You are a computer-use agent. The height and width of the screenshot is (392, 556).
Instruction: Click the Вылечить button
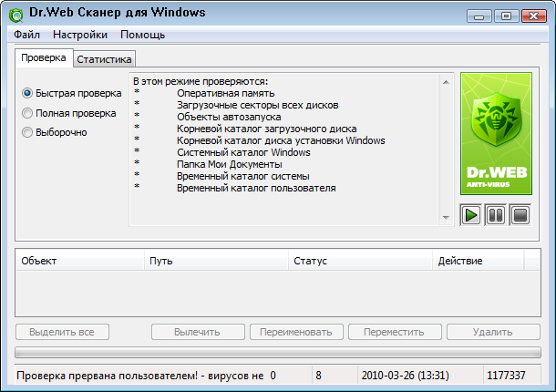pyautogui.click(x=198, y=332)
